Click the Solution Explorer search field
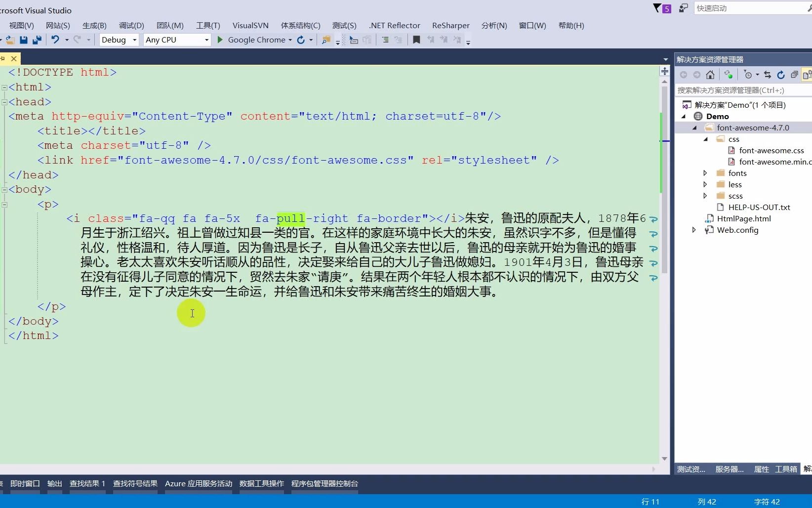 click(x=743, y=90)
